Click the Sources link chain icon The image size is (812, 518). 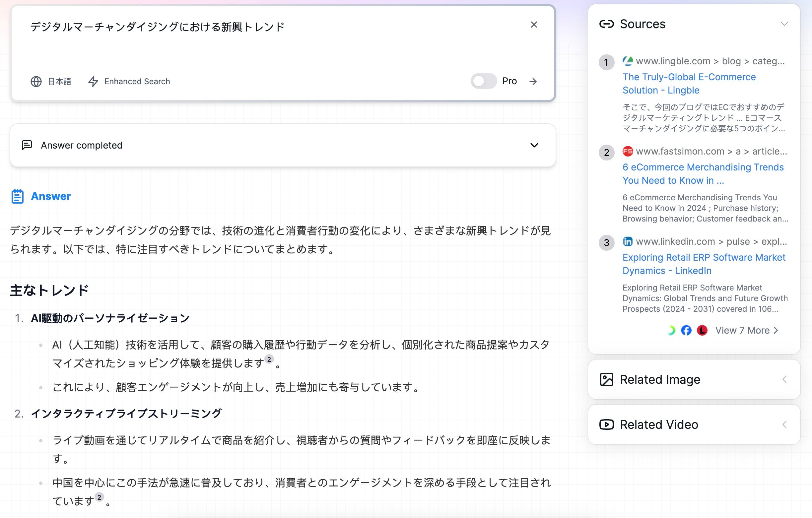click(x=606, y=24)
